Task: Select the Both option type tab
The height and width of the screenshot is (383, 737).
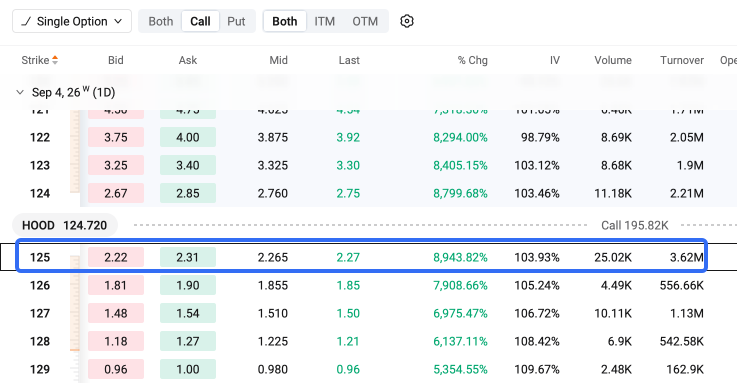Action: [x=161, y=21]
